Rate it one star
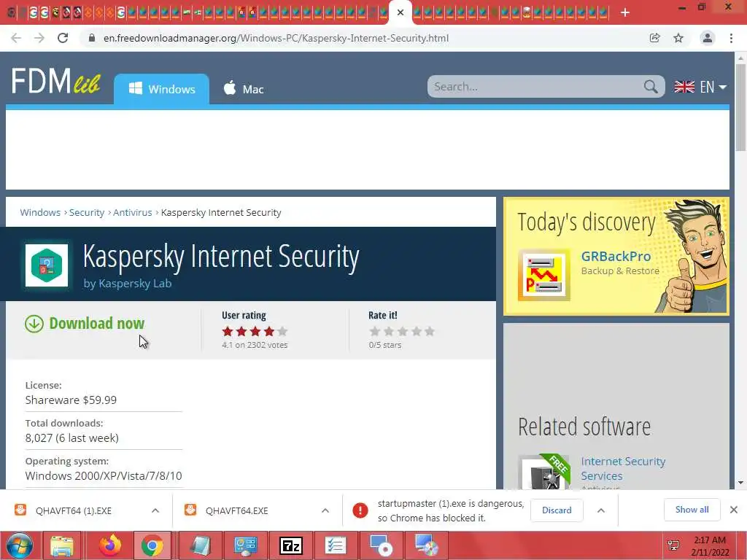This screenshot has width=747, height=560. [375, 332]
